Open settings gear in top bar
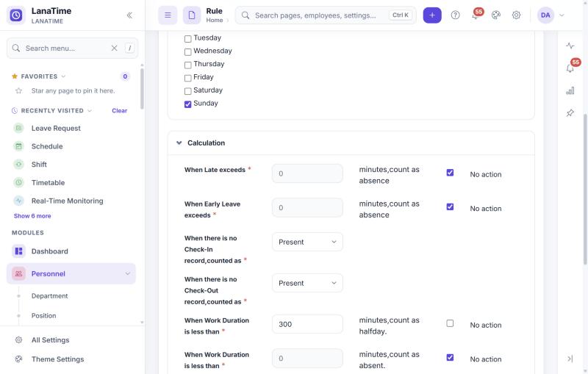588x374 pixels. (x=516, y=15)
